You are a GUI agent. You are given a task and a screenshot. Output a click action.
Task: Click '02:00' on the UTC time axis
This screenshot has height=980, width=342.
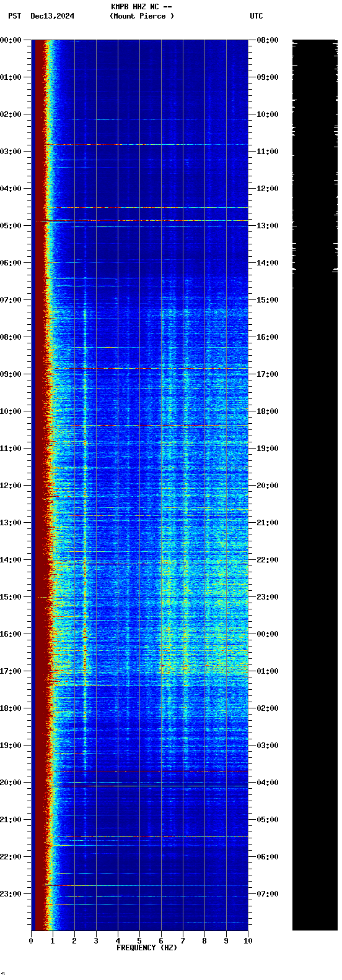click(267, 708)
